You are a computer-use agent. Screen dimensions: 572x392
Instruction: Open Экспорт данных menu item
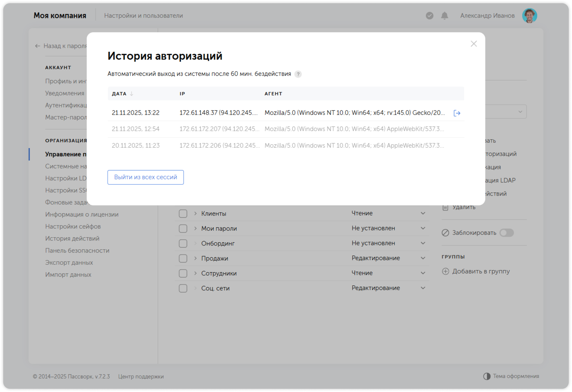[69, 262]
